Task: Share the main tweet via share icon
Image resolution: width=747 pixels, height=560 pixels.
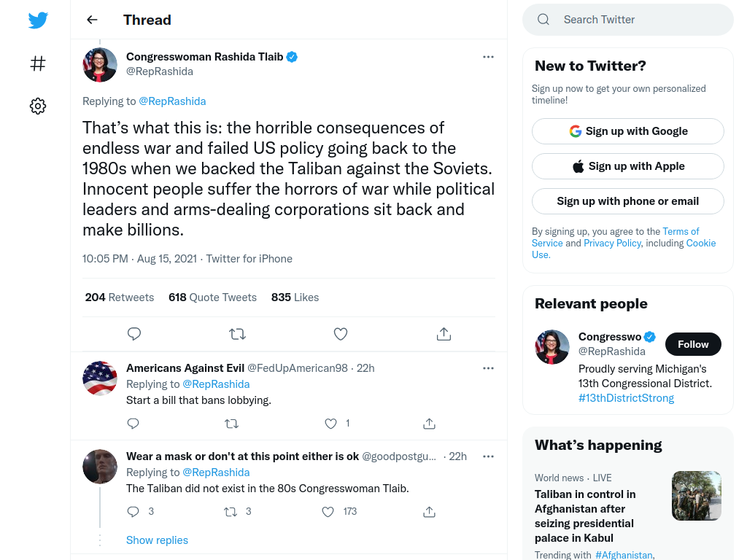Action: tap(444, 334)
